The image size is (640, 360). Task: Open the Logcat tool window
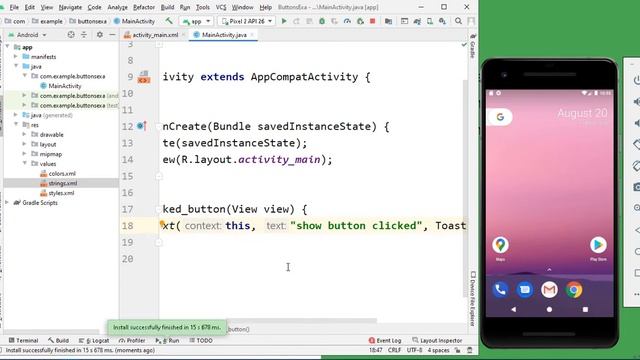[x=94, y=340]
